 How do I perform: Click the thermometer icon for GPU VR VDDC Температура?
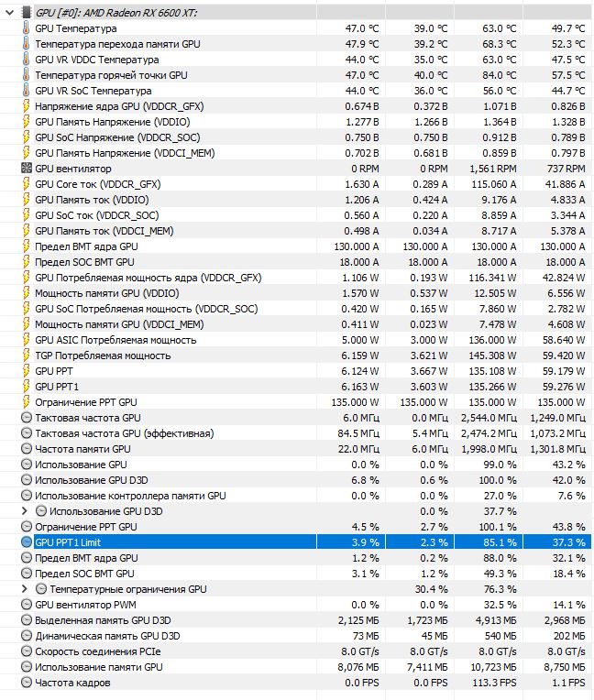27,60
